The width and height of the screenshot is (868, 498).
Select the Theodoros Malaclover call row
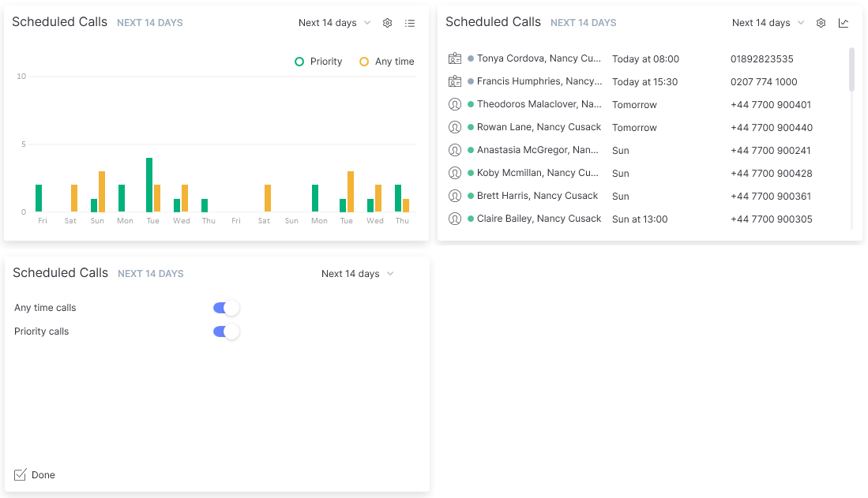(x=539, y=104)
